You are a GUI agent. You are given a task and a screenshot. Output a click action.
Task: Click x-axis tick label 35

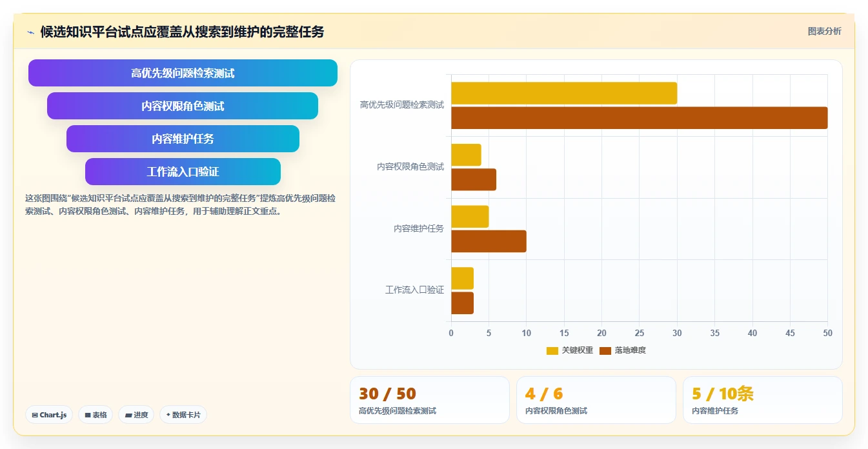pos(714,333)
